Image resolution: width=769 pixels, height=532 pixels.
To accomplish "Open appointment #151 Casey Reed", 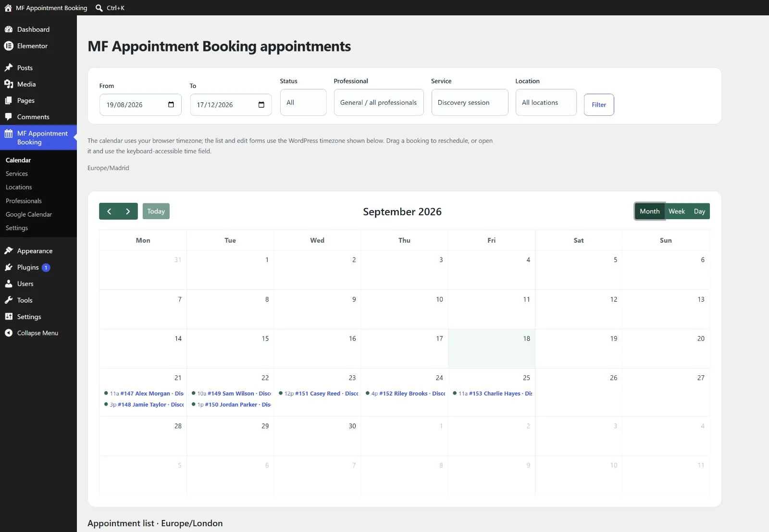I will 318,394.
